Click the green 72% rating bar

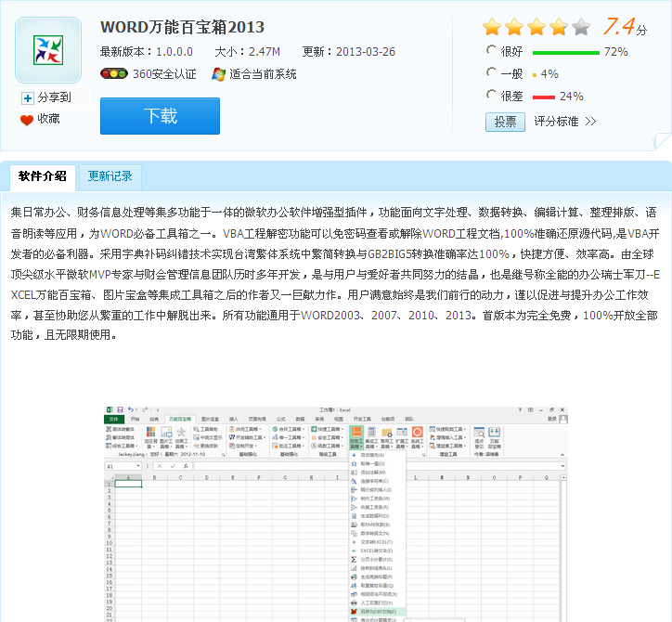click(565, 53)
